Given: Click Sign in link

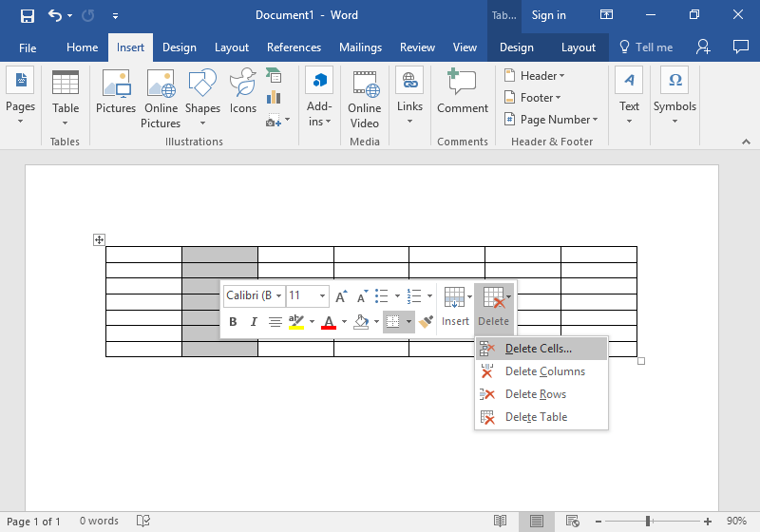Looking at the screenshot, I should click(x=549, y=15).
